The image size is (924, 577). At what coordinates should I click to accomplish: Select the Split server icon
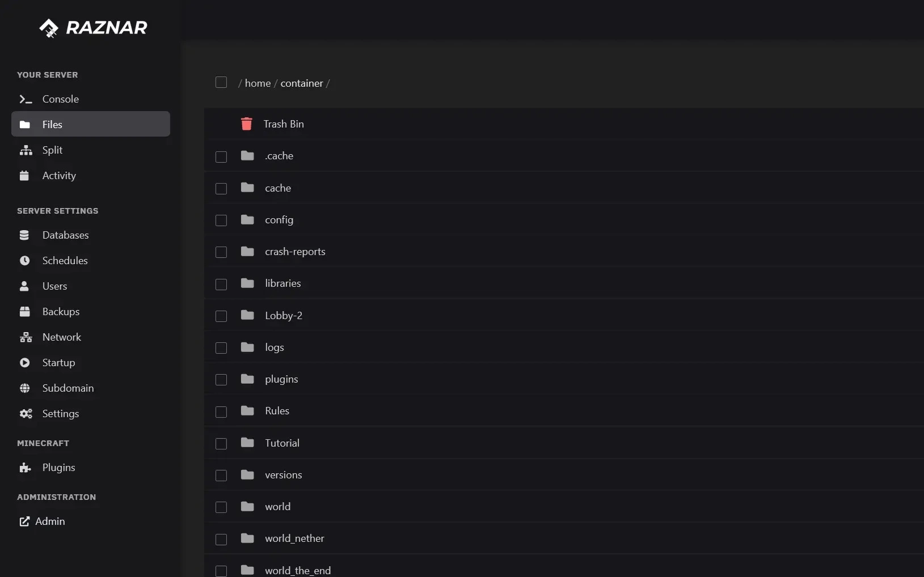click(x=26, y=150)
